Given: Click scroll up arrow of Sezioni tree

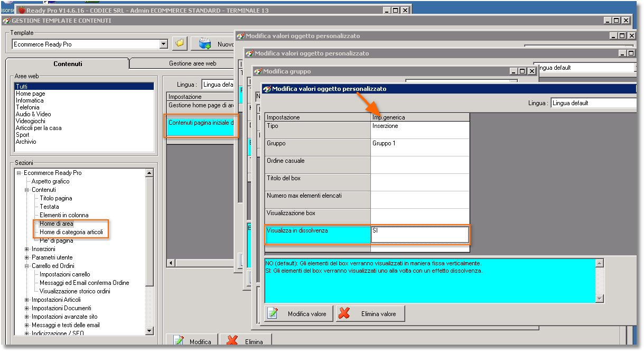Looking at the screenshot, I should (149, 173).
